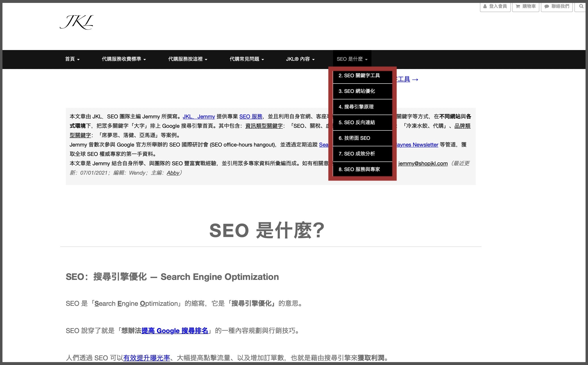Click the JKL logo
Screen dimensions: 588x365
[76, 22]
